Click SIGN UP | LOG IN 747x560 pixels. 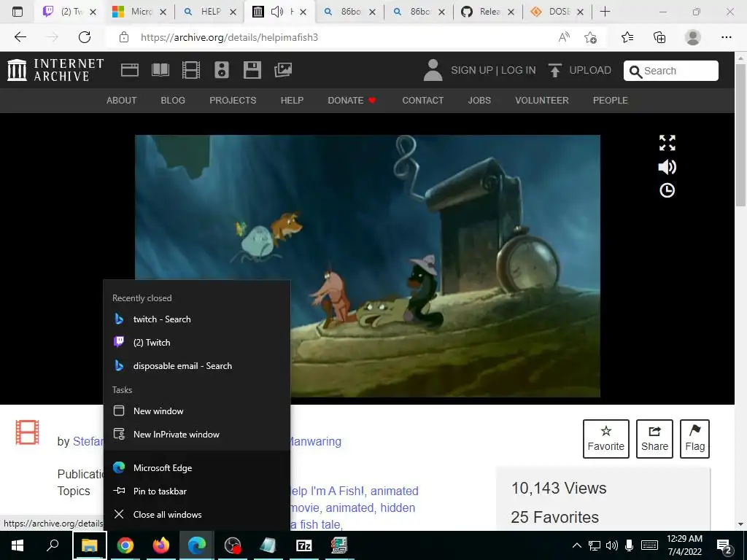tap(493, 70)
